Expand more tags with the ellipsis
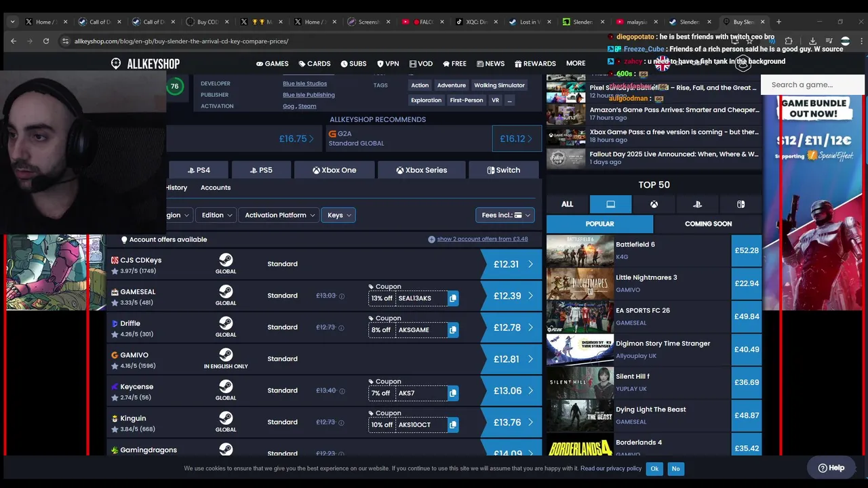 [x=509, y=100]
